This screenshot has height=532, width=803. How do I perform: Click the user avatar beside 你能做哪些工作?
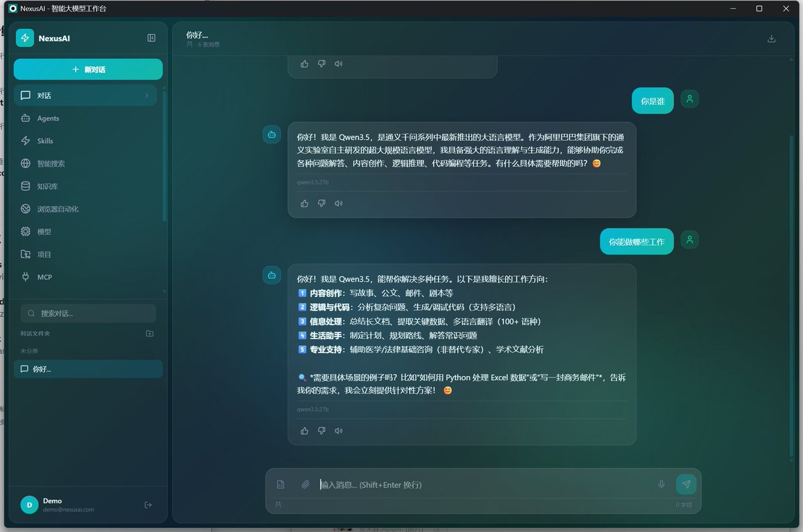click(x=689, y=240)
